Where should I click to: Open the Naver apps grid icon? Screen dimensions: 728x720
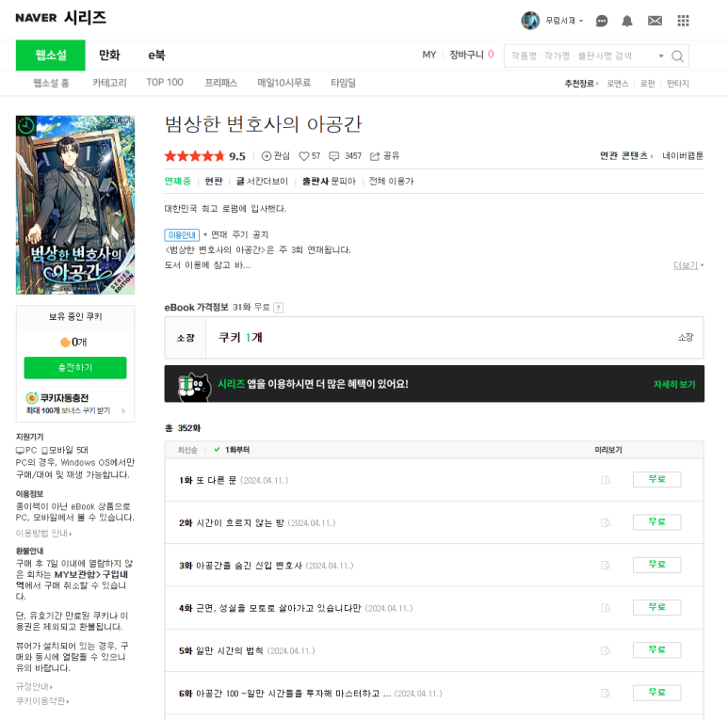[x=683, y=21]
